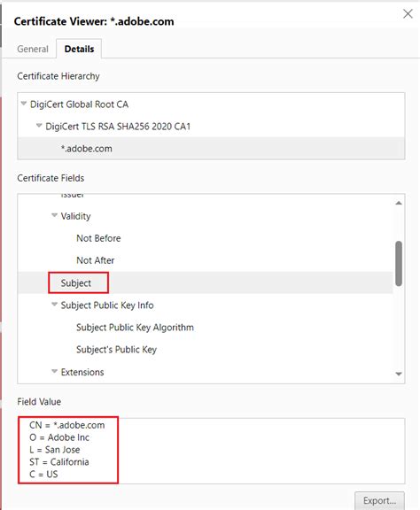420x510 pixels.
Task: Select the Not Before field
Action: [x=98, y=238]
